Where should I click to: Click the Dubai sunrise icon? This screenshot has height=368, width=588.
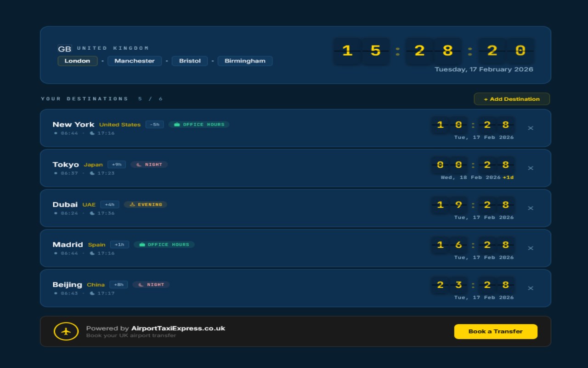56,213
